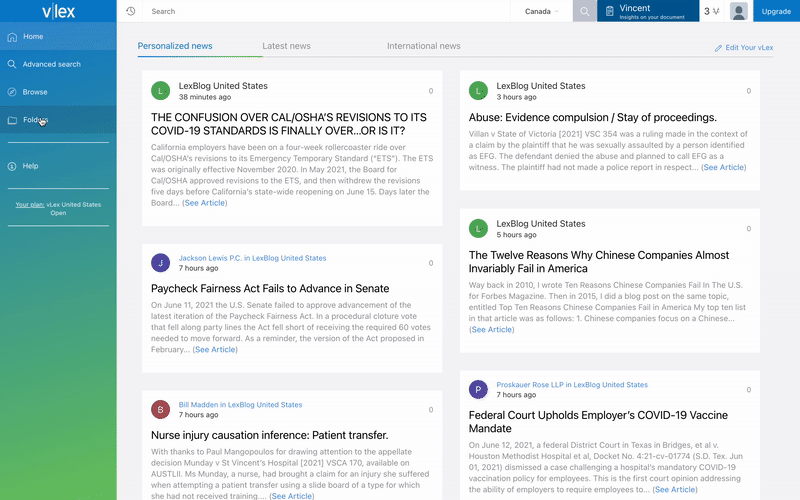The width and height of the screenshot is (800, 500).
Task: Switch to Latest news tab
Action: [286, 46]
